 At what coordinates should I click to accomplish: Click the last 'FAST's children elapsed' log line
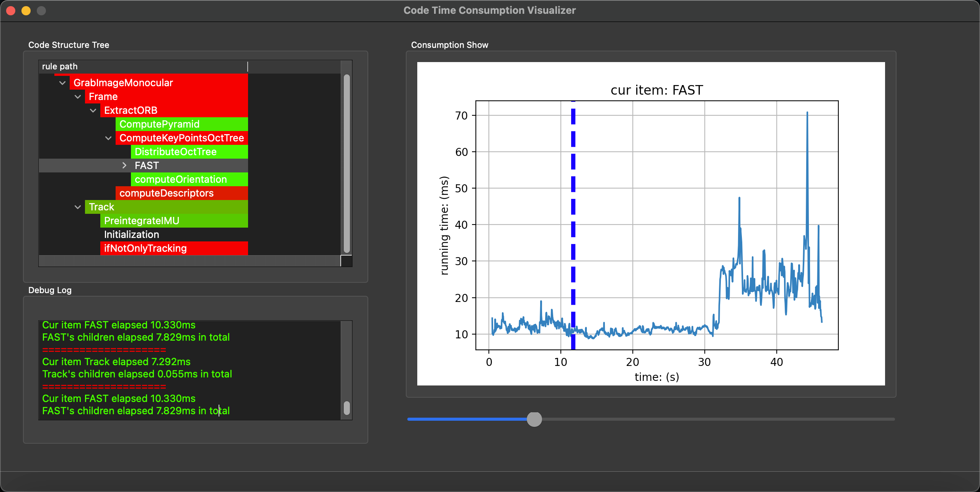point(136,411)
